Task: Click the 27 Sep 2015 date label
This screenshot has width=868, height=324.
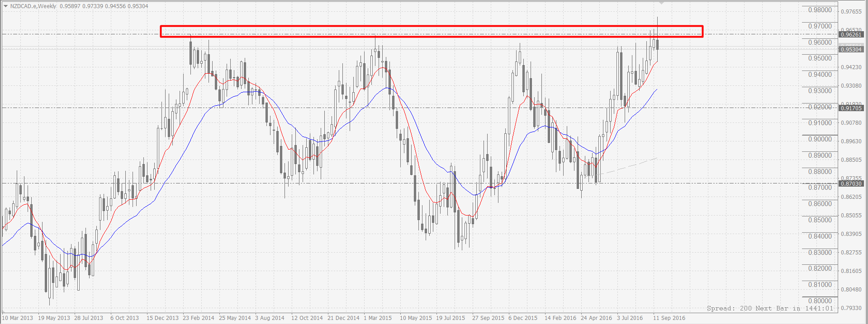Action: [488, 318]
